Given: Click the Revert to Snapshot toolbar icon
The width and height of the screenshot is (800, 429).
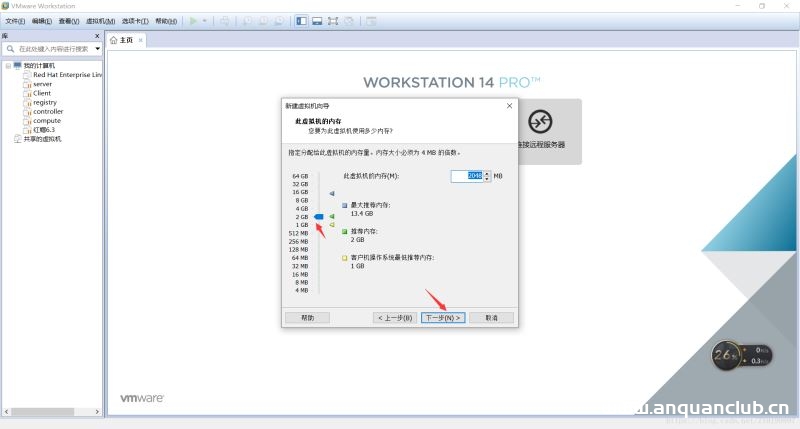Looking at the screenshot, I should pyautogui.click(x=263, y=21).
